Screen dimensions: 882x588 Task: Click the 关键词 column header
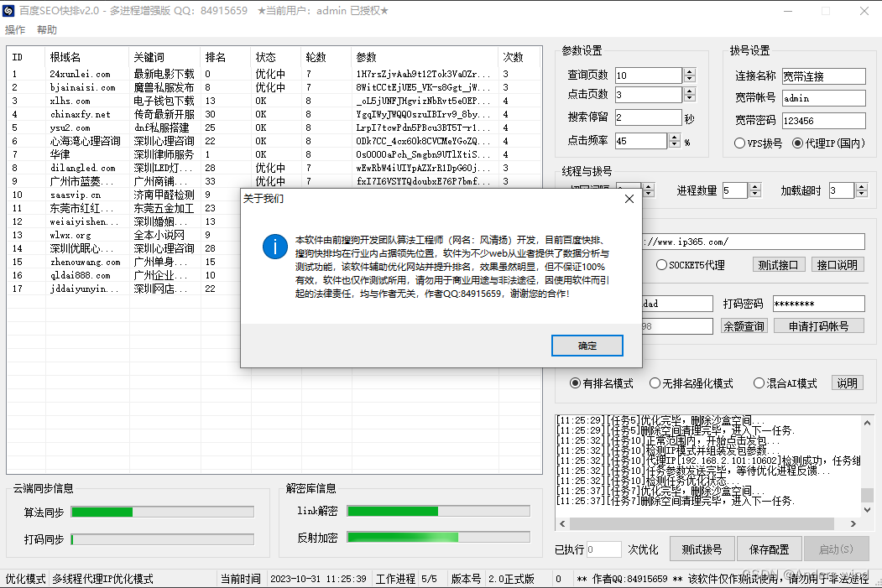pyautogui.click(x=164, y=57)
